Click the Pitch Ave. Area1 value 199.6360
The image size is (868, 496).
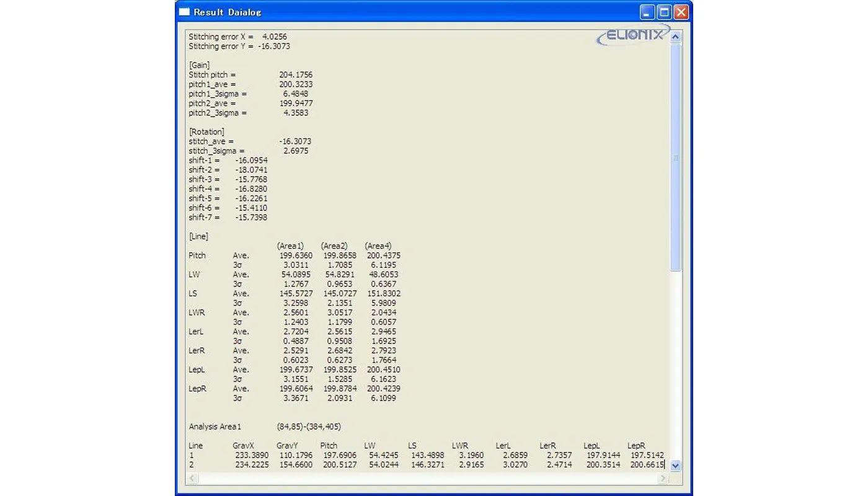pyautogui.click(x=296, y=255)
